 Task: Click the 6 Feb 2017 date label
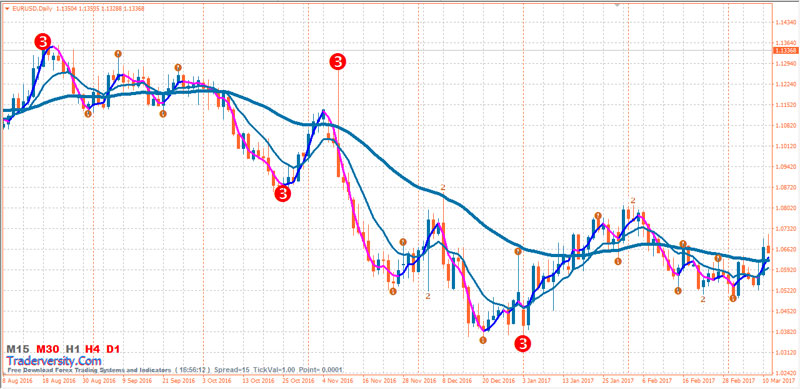click(658, 380)
